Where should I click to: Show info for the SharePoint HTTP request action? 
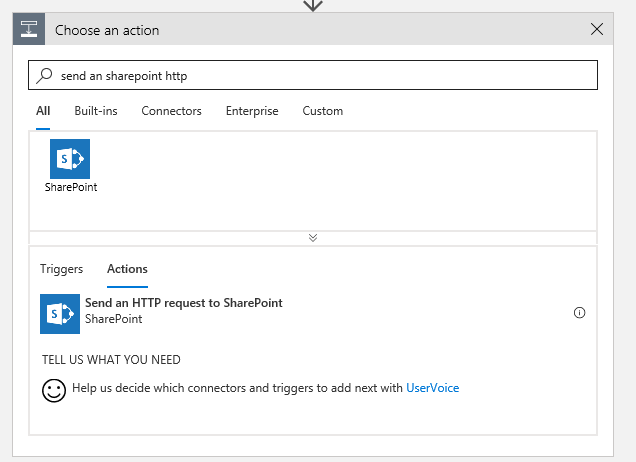click(x=579, y=313)
